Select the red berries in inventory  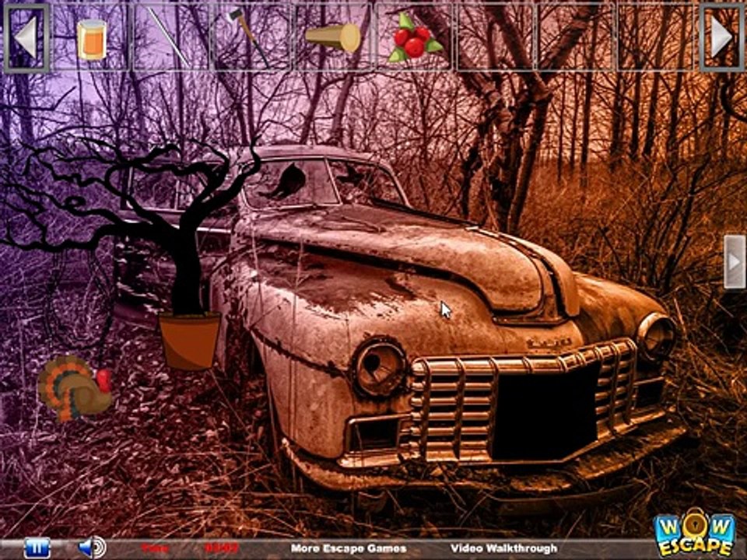tap(414, 38)
